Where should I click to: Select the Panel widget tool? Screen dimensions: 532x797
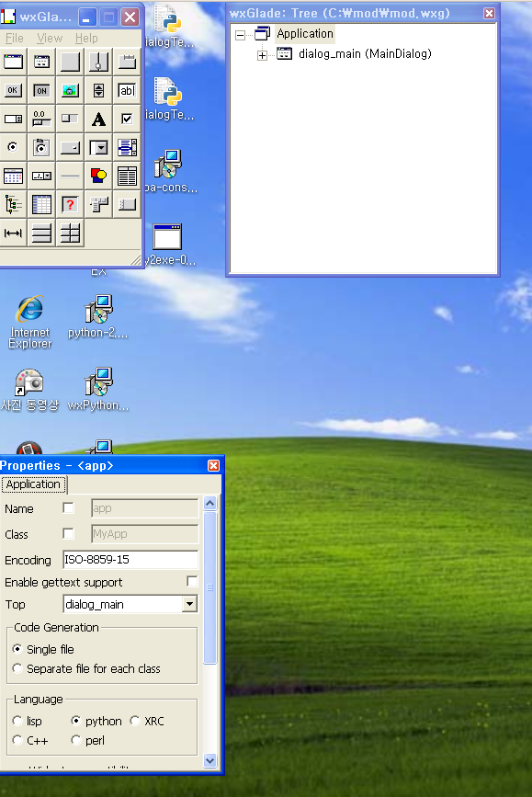pos(70,62)
